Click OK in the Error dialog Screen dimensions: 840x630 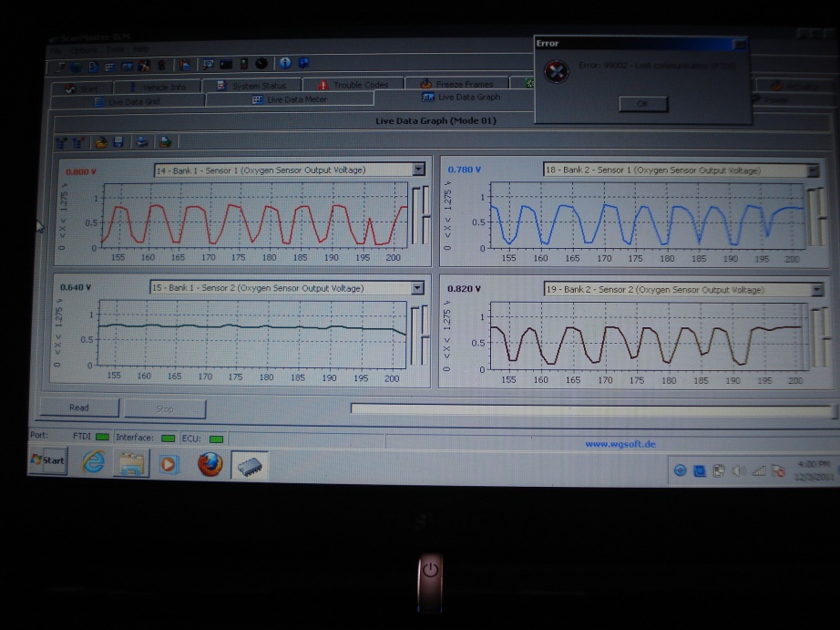(643, 104)
